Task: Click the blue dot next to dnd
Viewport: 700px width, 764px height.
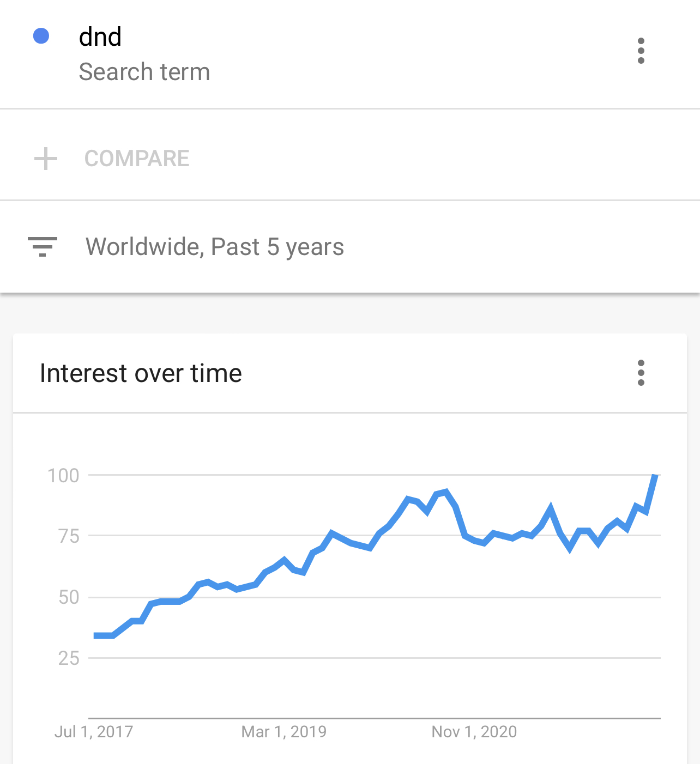Action: [41, 36]
